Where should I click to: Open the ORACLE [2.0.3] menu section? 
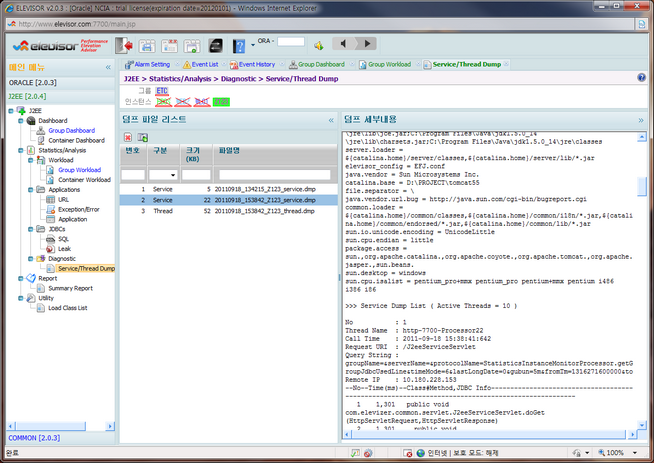pos(60,83)
